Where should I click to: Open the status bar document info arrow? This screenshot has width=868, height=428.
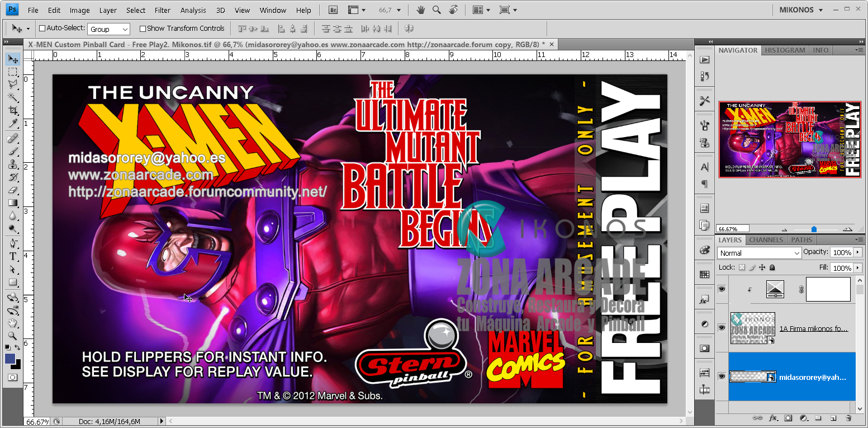pyautogui.click(x=162, y=421)
